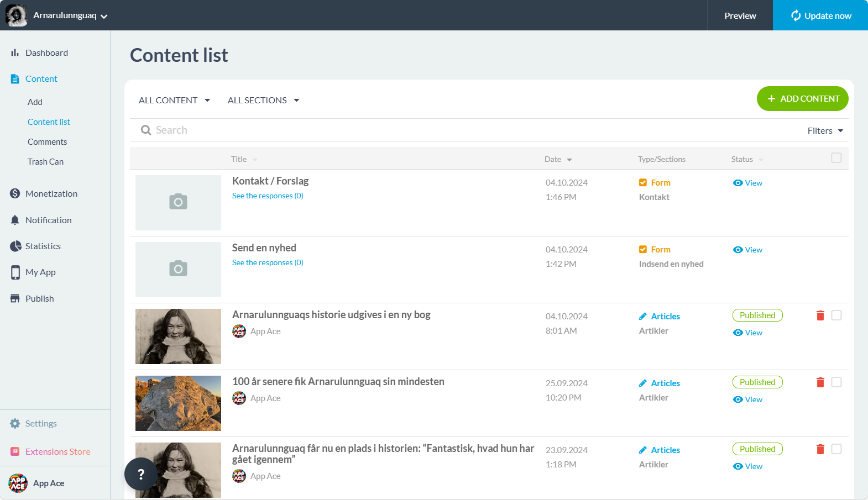Delete the mindesten article with trash icon
The width and height of the screenshot is (868, 500).
[820, 382]
